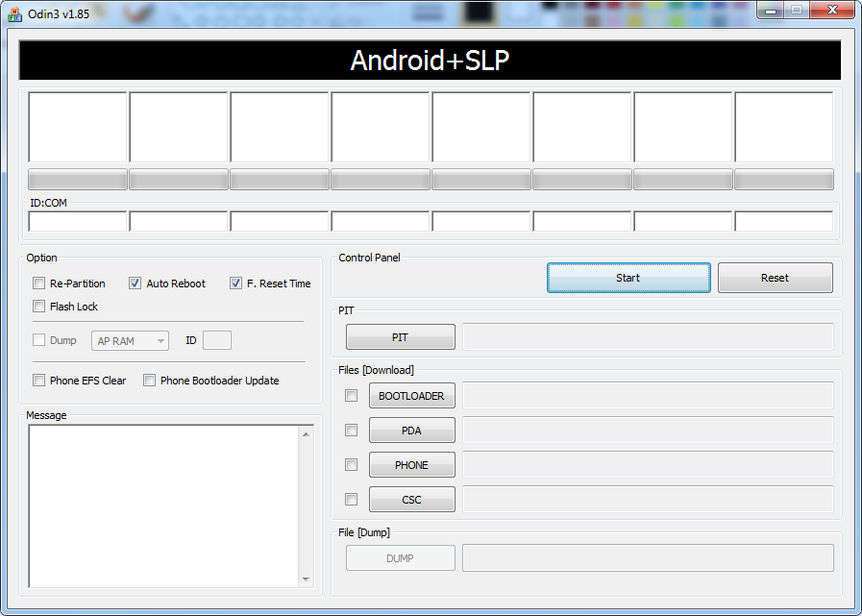862x616 pixels.
Task: Click the ID input field
Action: pos(217,340)
